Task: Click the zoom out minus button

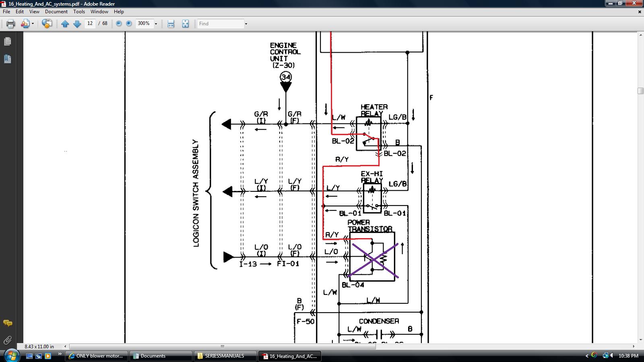Action: point(119,24)
